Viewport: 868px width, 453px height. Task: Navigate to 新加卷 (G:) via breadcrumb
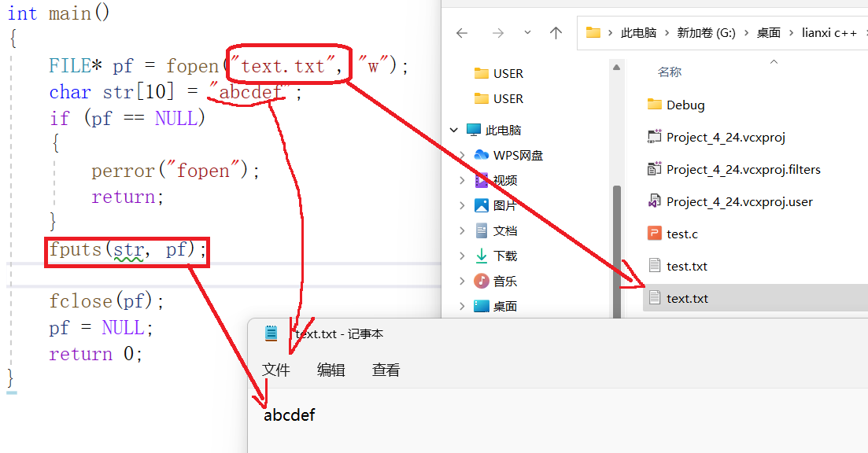[707, 32]
